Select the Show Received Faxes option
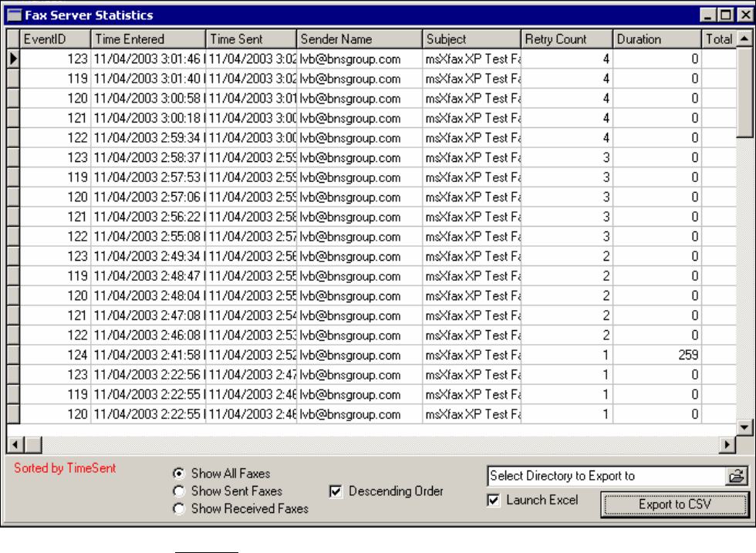The width and height of the screenshot is (756, 553). click(x=179, y=508)
